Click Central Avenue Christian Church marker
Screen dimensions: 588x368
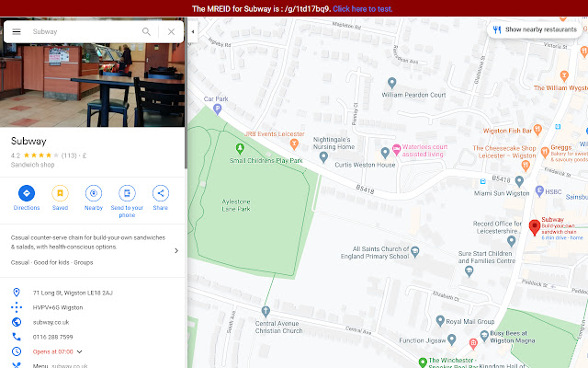pyautogui.click(x=266, y=311)
